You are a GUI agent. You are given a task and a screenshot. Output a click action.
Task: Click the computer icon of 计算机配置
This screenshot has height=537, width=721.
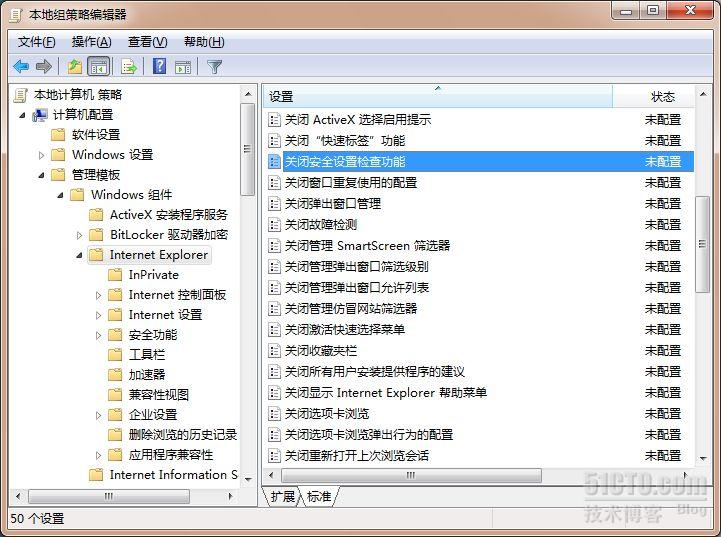pyautogui.click(x=40, y=114)
